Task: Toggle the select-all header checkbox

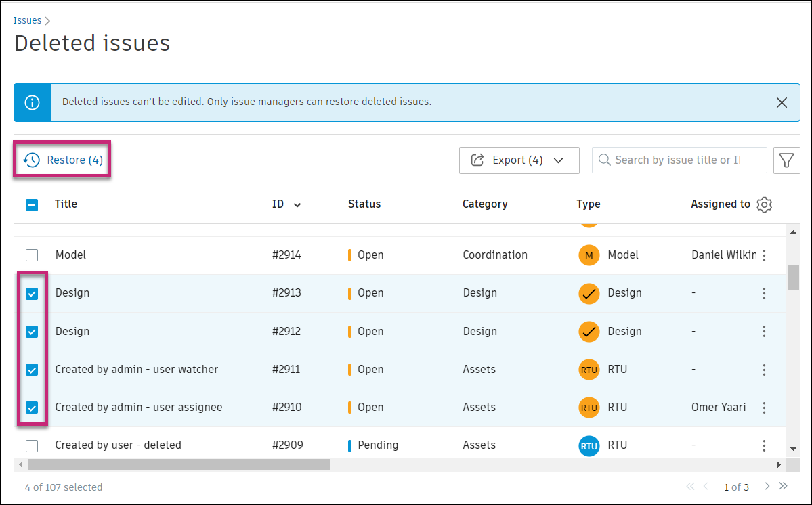Action: click(32, 204)
